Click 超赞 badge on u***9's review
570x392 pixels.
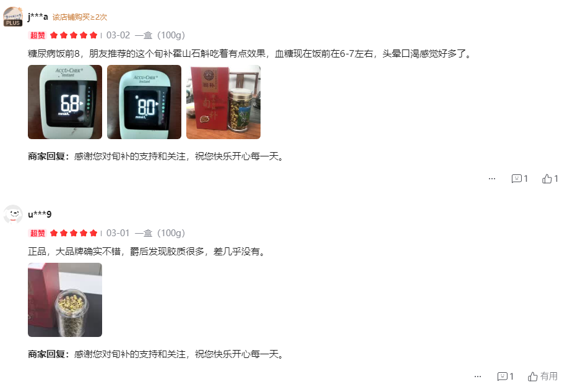point(37,233)
